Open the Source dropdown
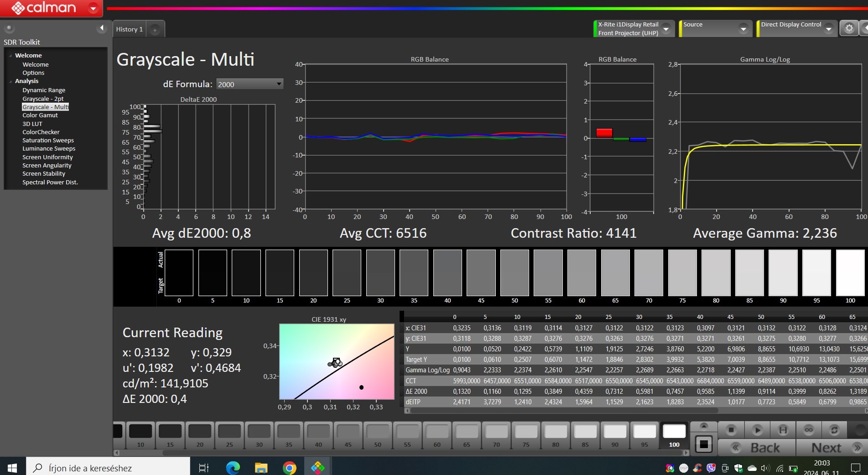Screen dimensions: 868x475 [743, 29]
